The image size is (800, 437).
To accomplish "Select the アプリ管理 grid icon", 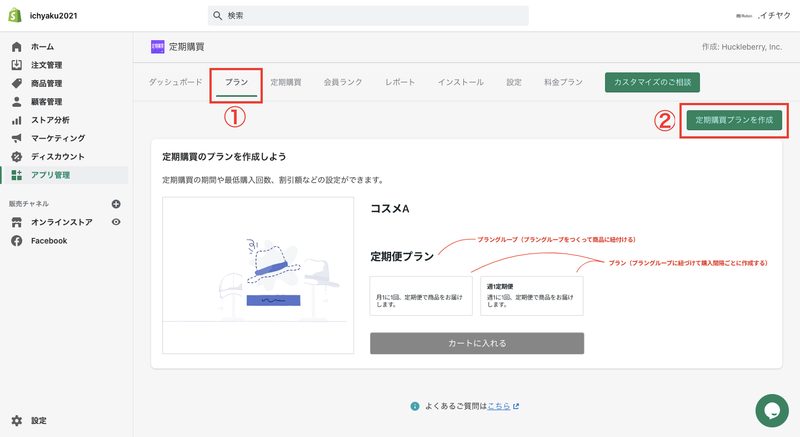I will tap(17, 175).
